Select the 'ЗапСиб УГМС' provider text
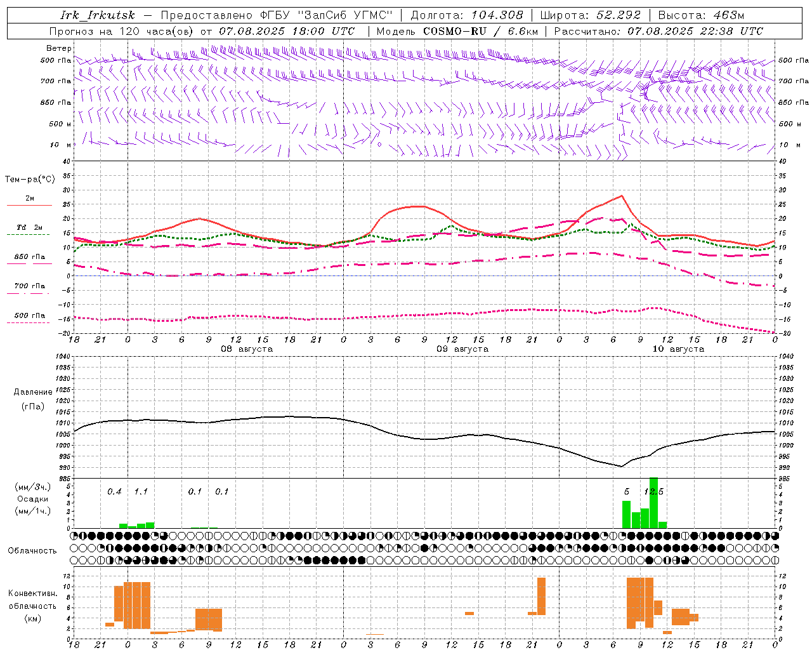The height and width of the screenshot is (650, 812). click(345, 15)
